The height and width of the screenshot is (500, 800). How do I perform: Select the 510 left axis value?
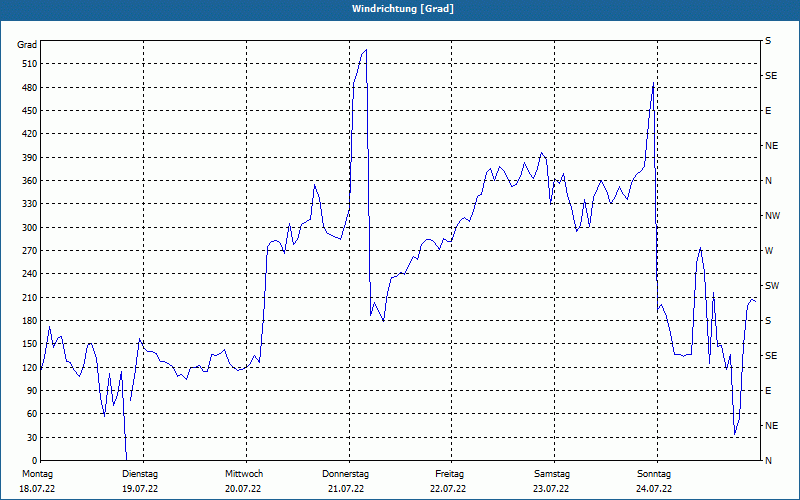point(30,64)
